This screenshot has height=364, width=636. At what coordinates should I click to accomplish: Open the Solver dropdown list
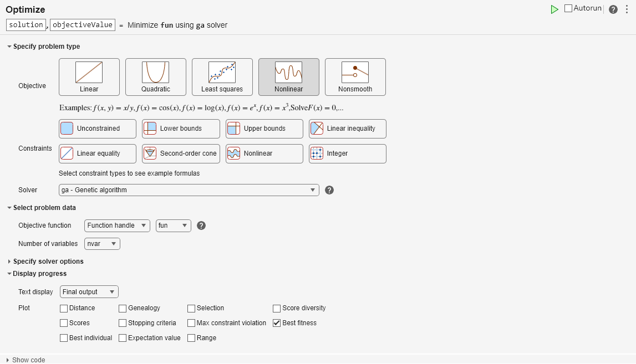pos(189,190)
